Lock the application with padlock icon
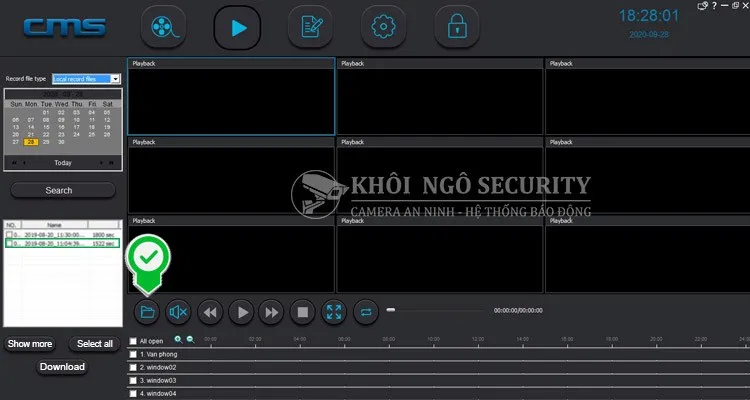The width and height of the screenshot is (750, 400). pos(457,27)
